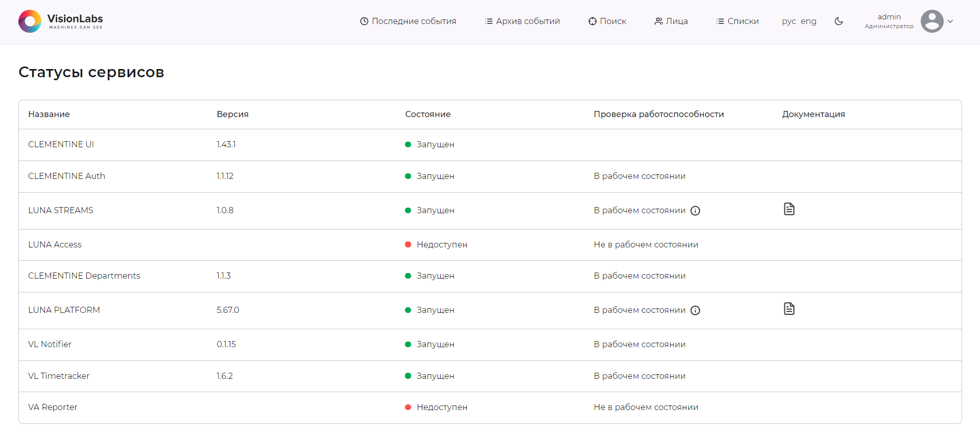Select the CLEMENTINE UI row name

click(x=61, y=145)
